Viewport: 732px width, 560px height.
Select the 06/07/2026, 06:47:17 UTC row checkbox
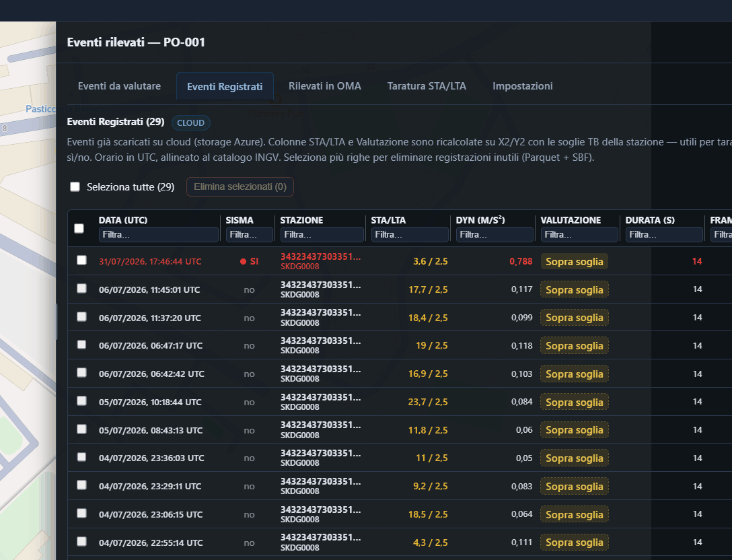(x=81, y=345)
